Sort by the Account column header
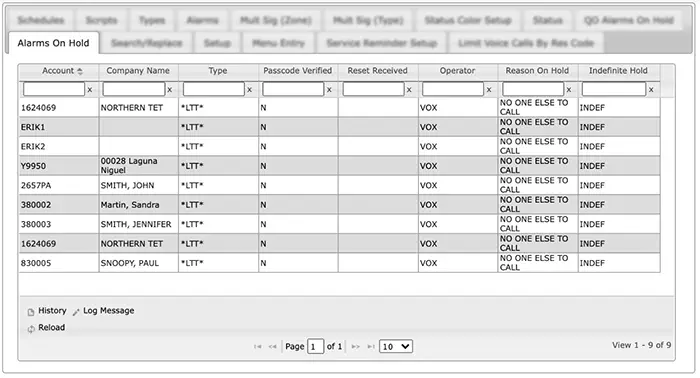The height and width of the screenshot is (378, 700). click(58, 71)
